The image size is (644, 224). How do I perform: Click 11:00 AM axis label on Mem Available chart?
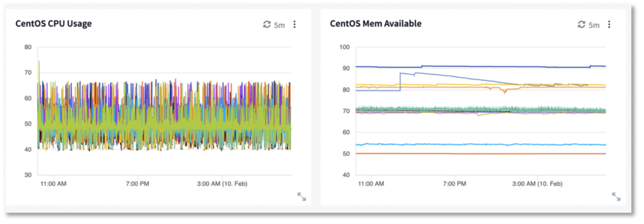tap(371, 184)
